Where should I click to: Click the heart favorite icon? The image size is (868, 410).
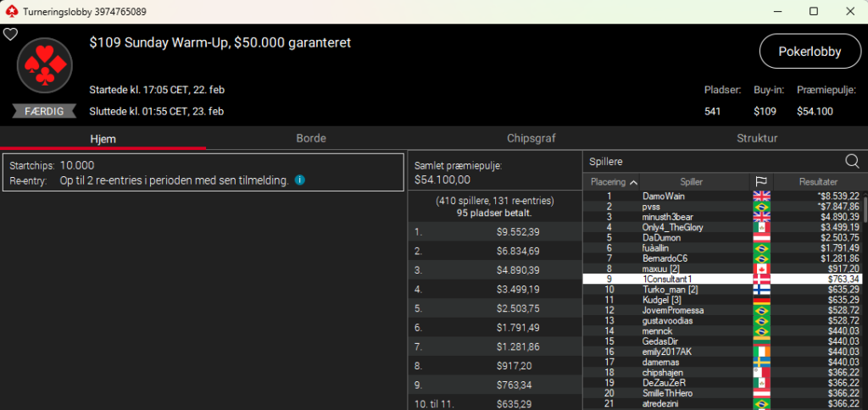[10, 35]
